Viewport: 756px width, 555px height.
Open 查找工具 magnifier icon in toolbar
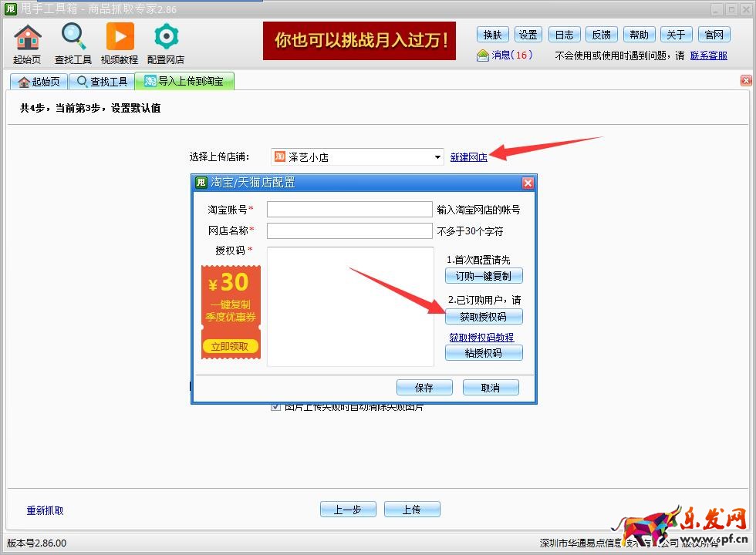click(x=73, y=37)
